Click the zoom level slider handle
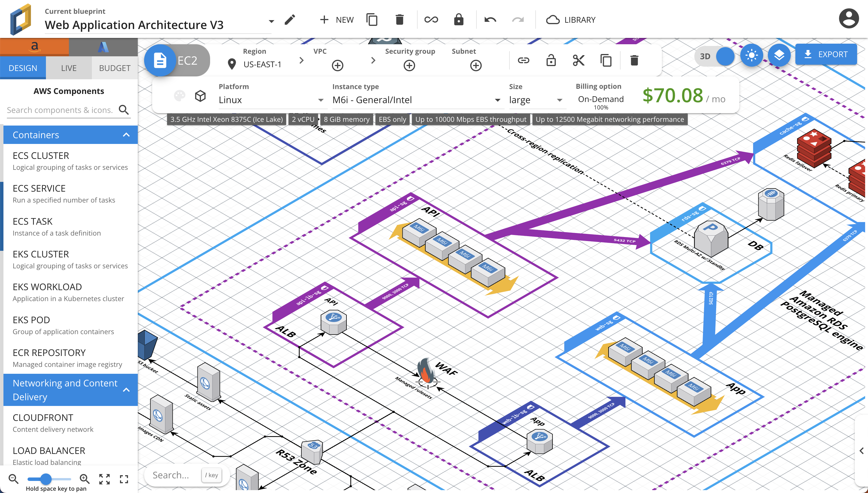The width and height of the screenshot is (868, 493). click(46, 479)
